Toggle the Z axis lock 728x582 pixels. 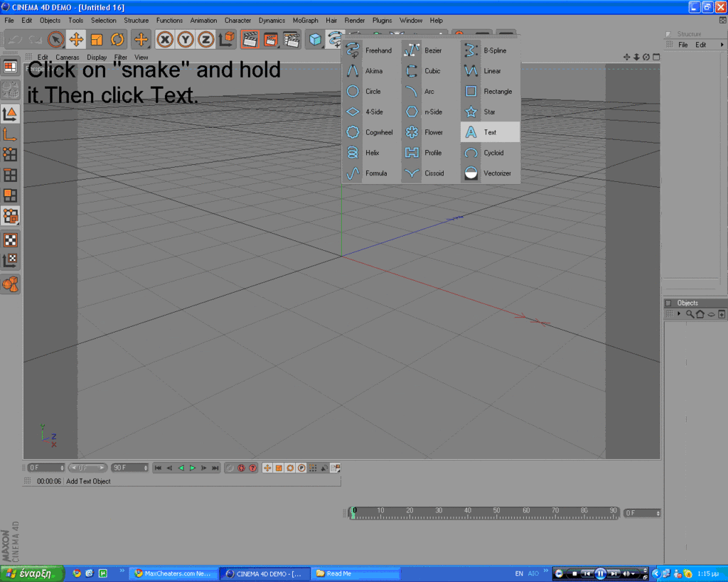[206, 40]
